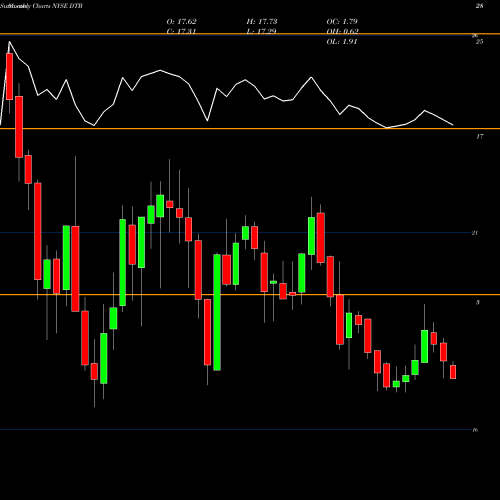Click the first tall red candlestick at chart start
The image size is (500, 500).
[x=9, y=76]
